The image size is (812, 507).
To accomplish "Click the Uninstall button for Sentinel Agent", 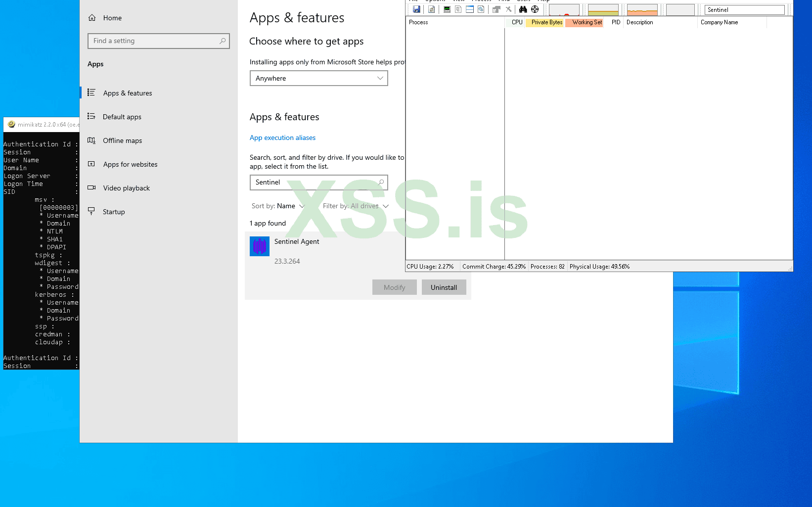I will click(444, 287).
